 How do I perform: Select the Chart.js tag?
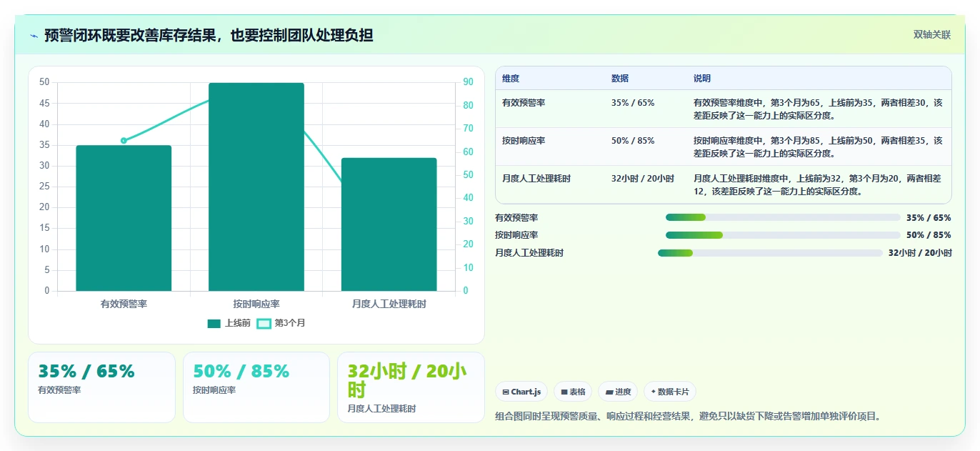(521, 392)
